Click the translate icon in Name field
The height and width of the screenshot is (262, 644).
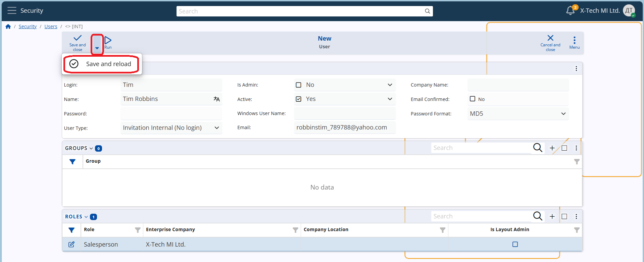[216, 99]
